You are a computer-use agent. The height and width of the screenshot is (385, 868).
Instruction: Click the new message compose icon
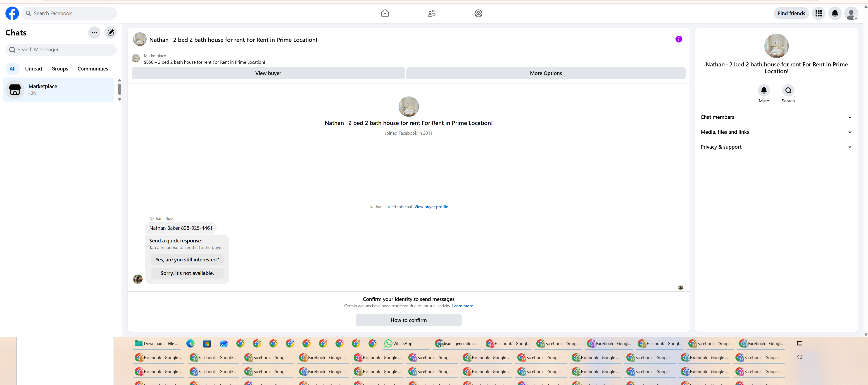point(111,33)
